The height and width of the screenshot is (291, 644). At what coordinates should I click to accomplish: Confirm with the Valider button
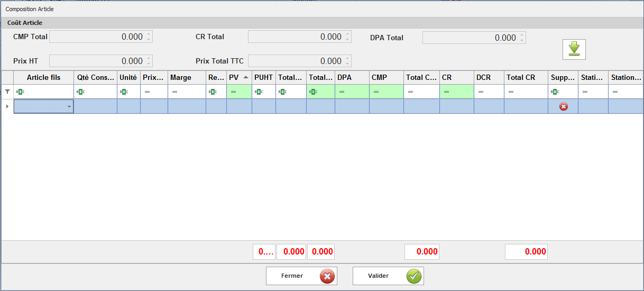pyautogui.click(x=388, y=276)
